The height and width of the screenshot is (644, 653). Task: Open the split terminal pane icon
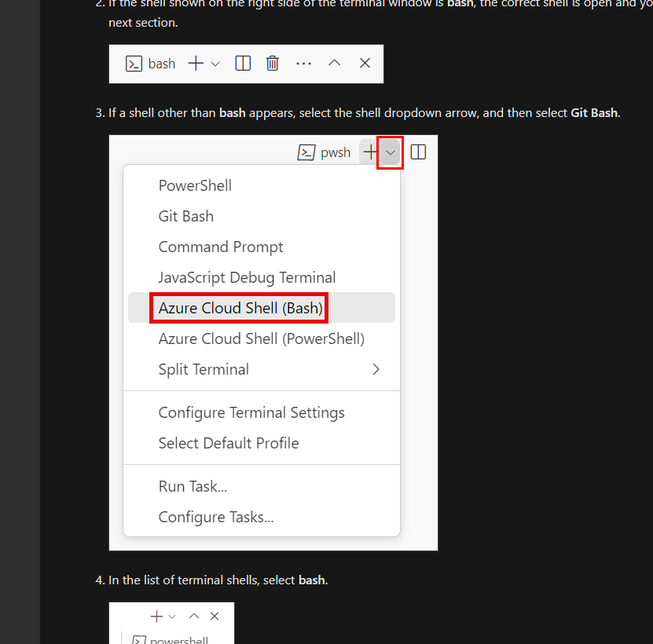(x=242, y=63)
